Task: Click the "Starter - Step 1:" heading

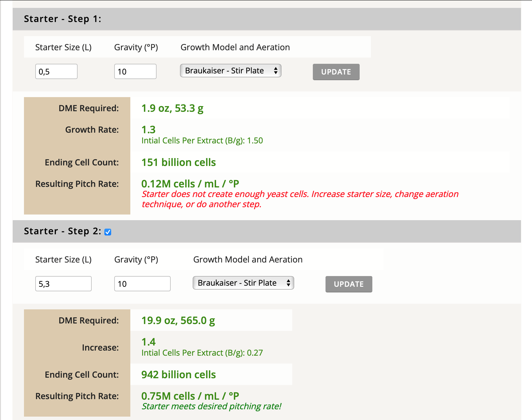Action: [62, 19]
